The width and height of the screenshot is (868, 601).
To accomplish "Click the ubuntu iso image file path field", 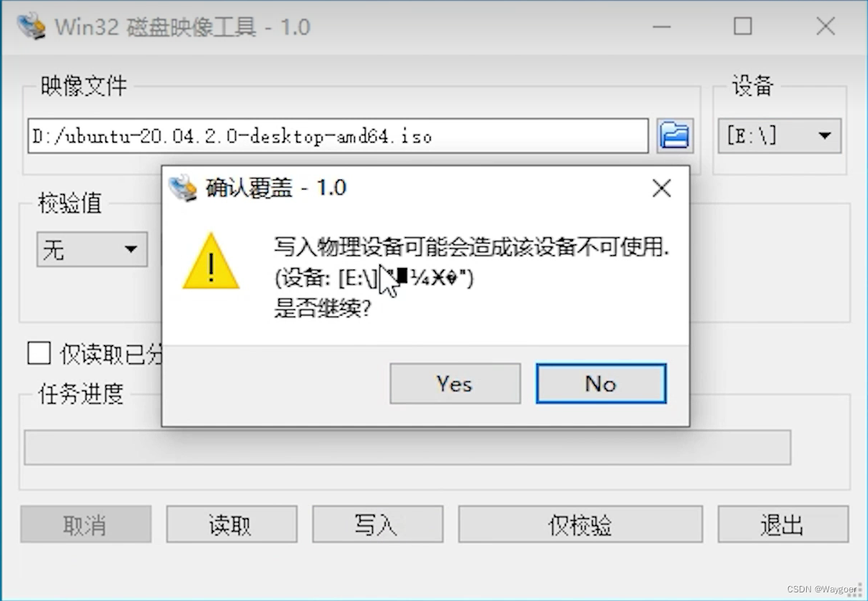I will click(x=338, y=135).
